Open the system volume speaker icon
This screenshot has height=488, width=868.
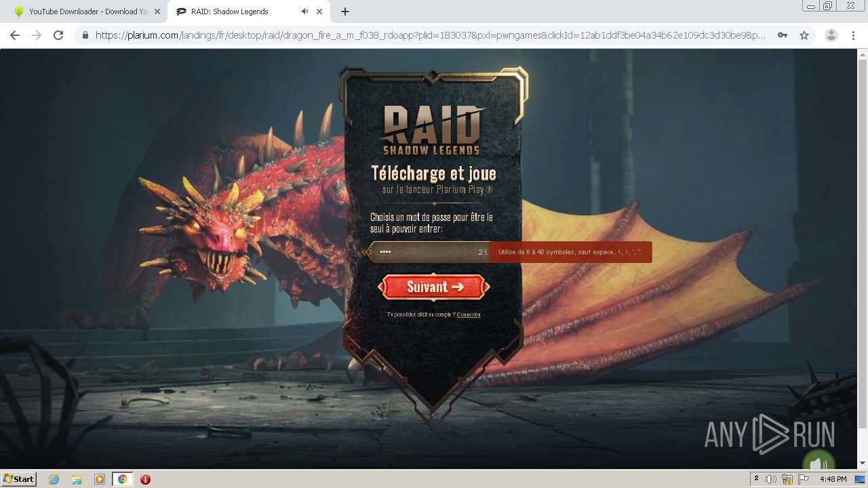771,479
